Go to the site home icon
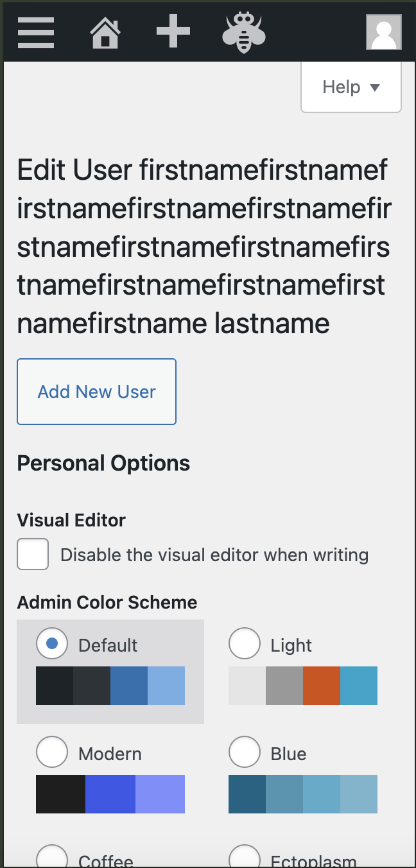 (x=105, y=32)
